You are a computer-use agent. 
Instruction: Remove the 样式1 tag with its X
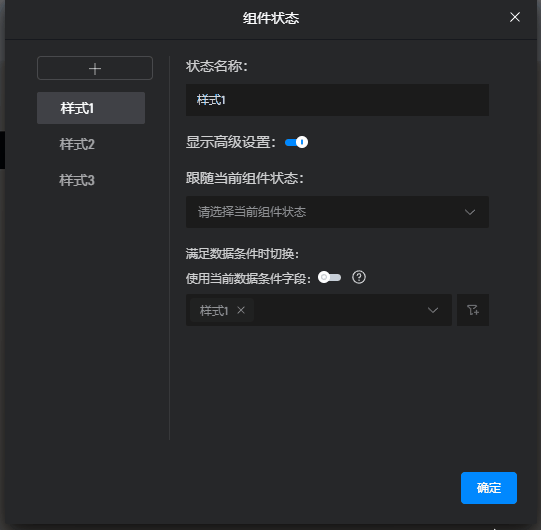[x=241, y=310]
